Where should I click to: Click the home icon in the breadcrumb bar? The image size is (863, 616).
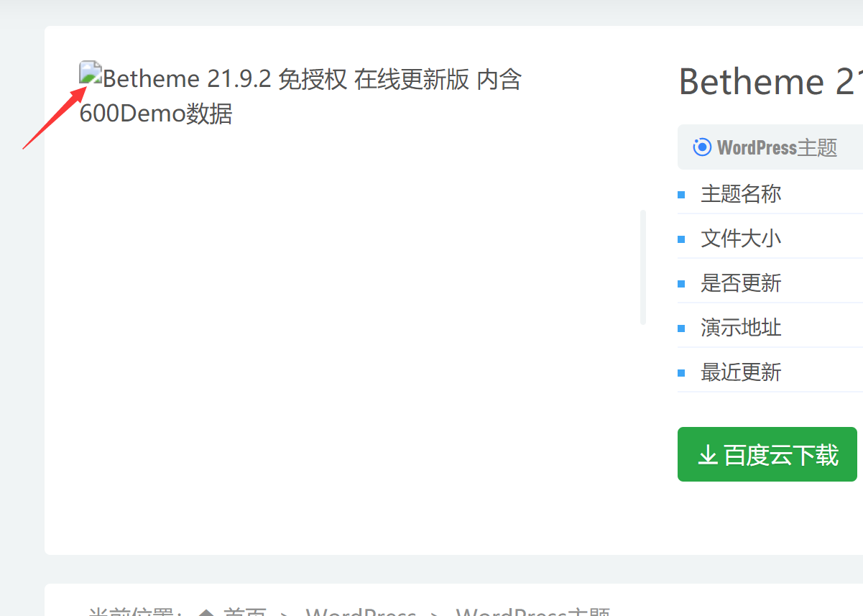point(207,612)
